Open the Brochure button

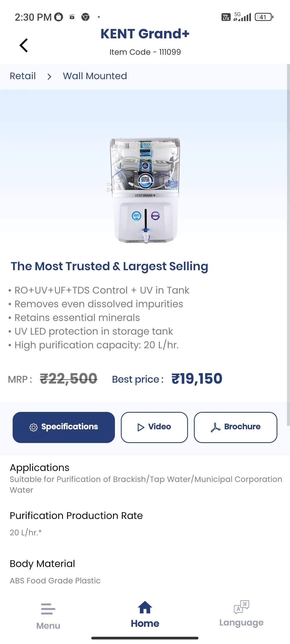(x=235, y=427)
